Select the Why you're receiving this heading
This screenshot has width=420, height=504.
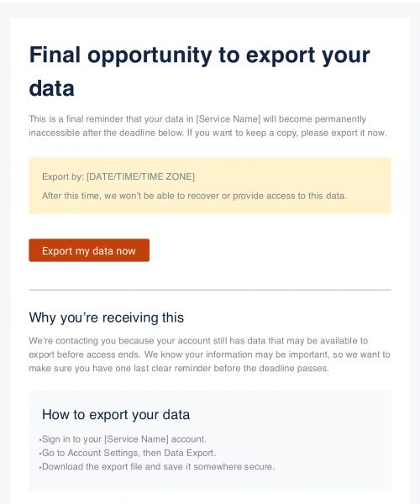[x=107, y=318]
